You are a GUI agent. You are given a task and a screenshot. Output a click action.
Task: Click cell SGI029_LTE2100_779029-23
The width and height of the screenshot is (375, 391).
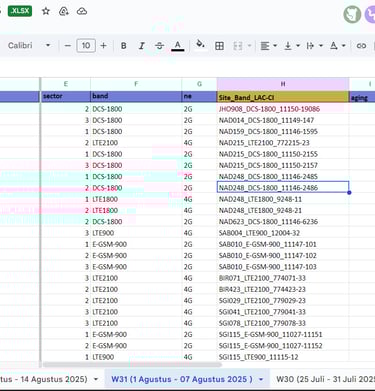(x=283, y=301)
